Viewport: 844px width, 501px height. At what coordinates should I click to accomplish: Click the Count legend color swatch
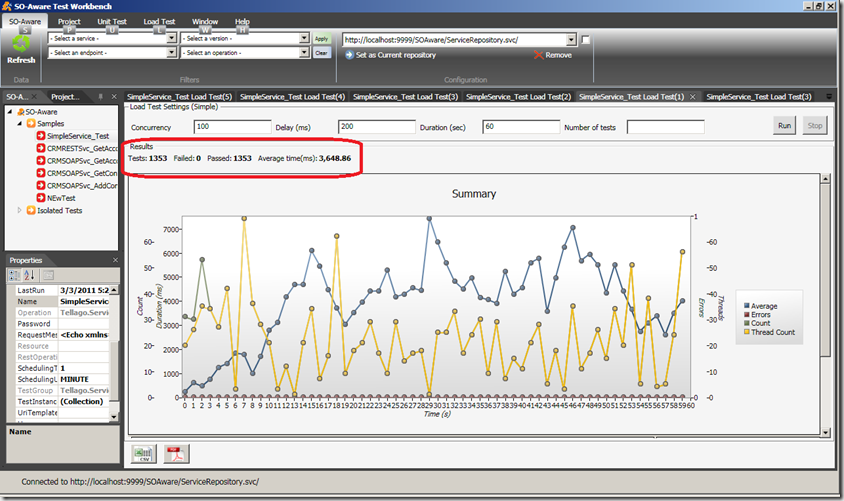747,323
